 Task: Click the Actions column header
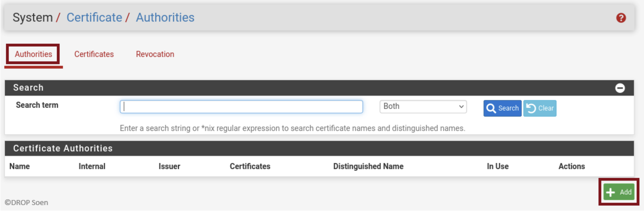click(571, 166)
